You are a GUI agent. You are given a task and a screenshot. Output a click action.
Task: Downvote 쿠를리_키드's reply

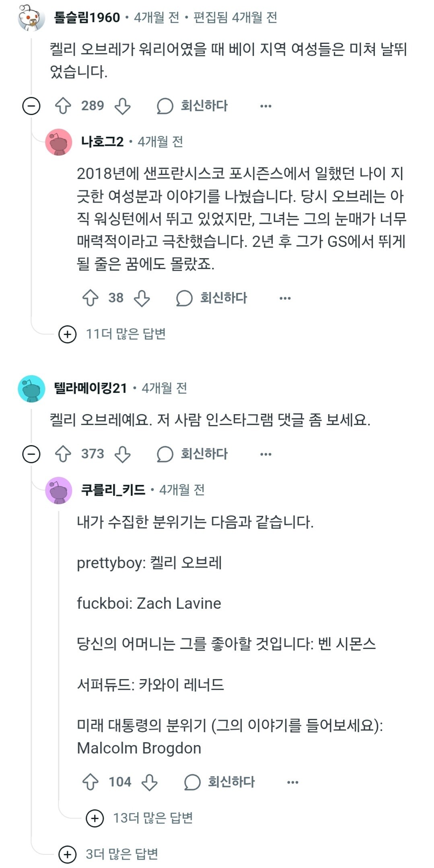(x=149, y=782)
